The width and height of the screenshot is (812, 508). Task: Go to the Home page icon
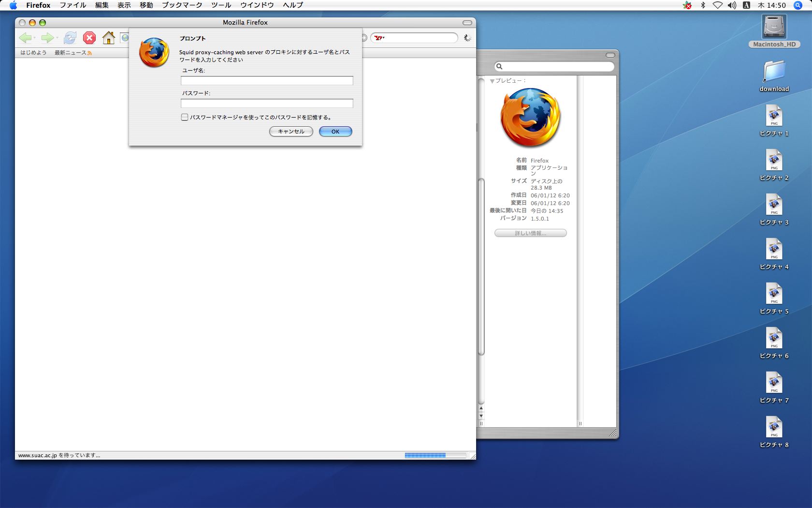[x=109, y=38]
